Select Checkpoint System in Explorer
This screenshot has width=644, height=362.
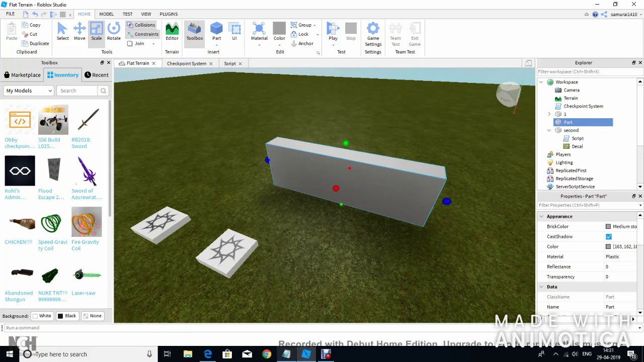(x=583, y=106)
